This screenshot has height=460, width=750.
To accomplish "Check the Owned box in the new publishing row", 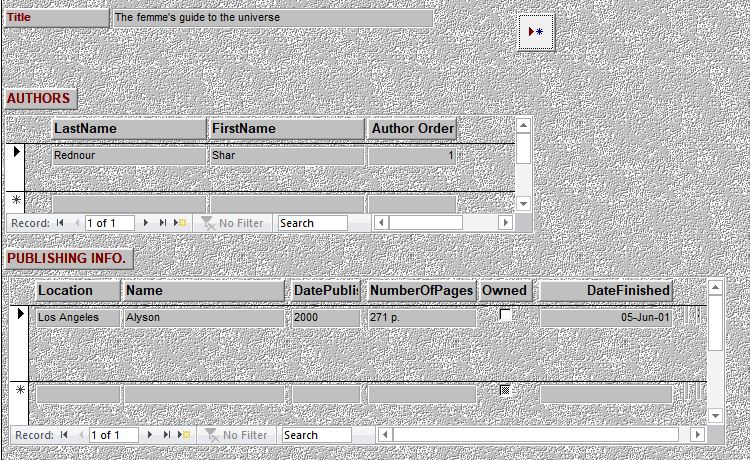I will point(505,391).
